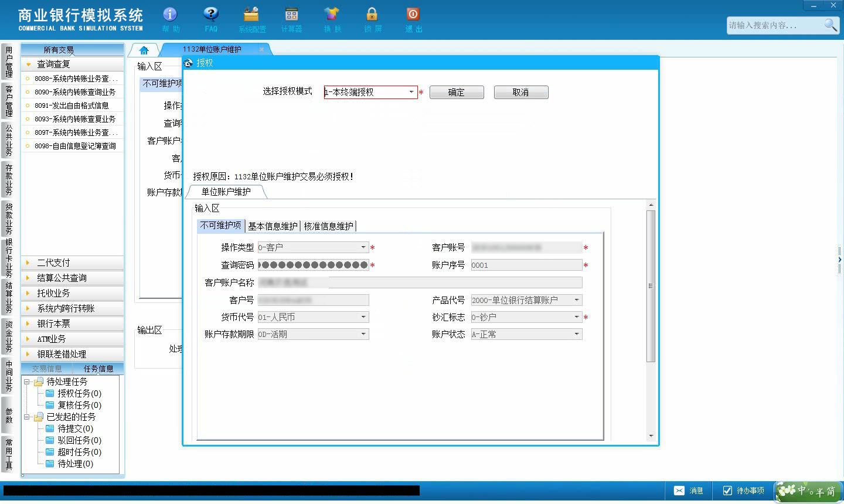Open the 账户存款期限 dropdown

(363, 334)
